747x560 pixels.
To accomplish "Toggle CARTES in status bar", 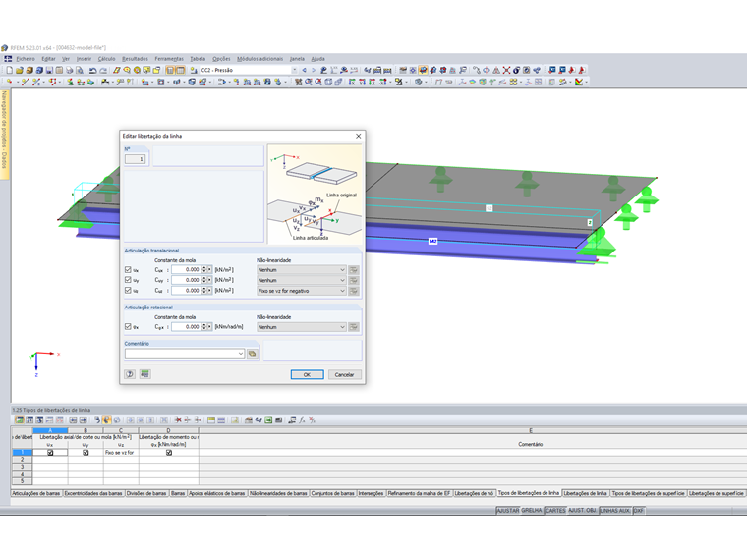I will [x=555, y=511].
